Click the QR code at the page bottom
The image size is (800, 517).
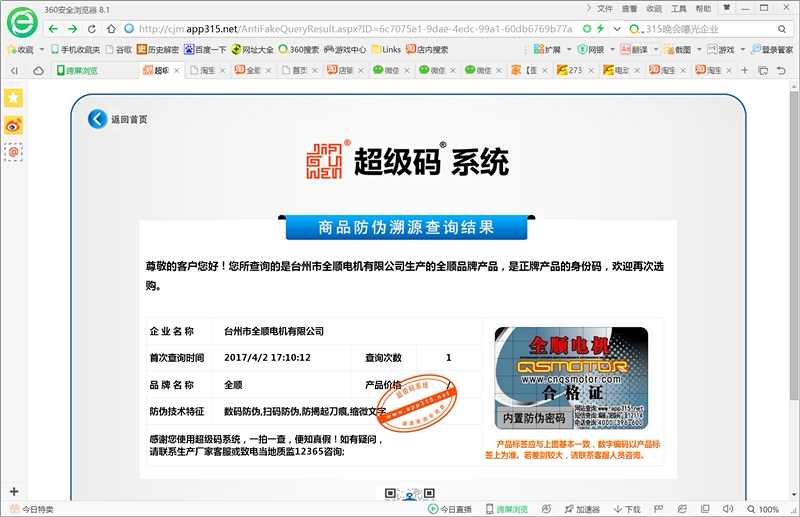[x=409, y=494]
